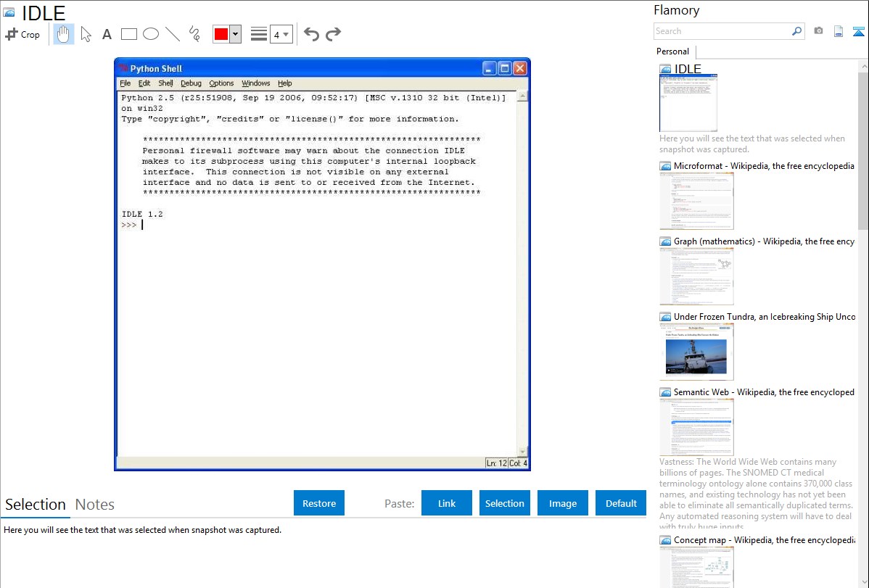Redo the last undone action
The width and height of the screenshot is (869, 588).
tap(333, 34)
